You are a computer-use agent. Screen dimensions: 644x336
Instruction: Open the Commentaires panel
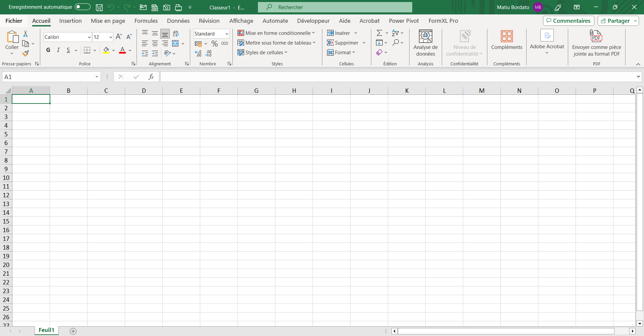click(x=568, y=20)
